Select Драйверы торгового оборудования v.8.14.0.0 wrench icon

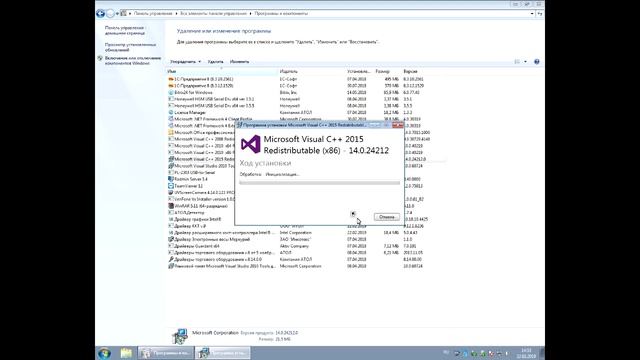(171, 259)
